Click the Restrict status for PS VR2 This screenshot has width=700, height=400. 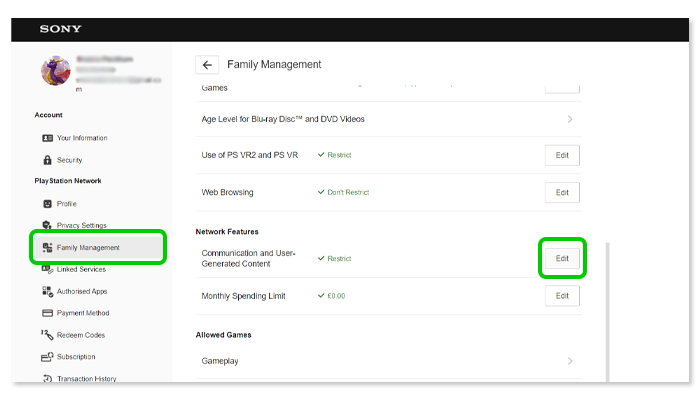pyautogui.click(x=334, y=155)
